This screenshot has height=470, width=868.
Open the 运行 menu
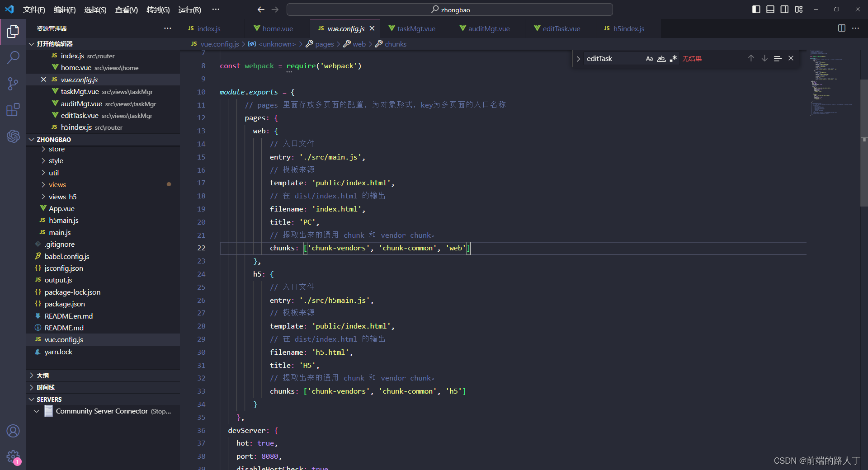click(189, 9)
